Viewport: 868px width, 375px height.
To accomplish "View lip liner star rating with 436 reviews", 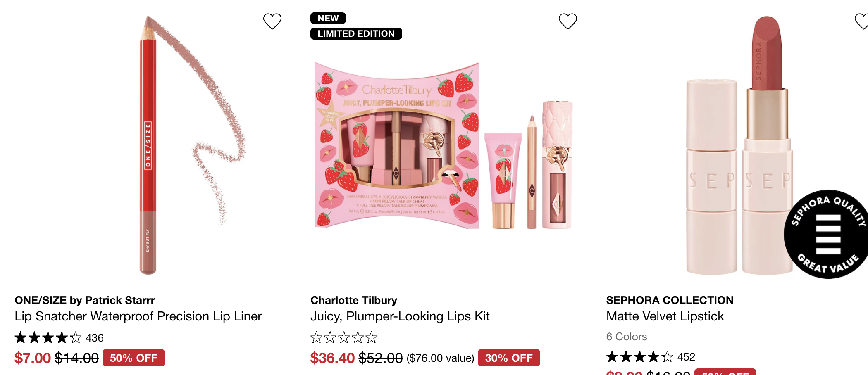I will tap(59, 338).
